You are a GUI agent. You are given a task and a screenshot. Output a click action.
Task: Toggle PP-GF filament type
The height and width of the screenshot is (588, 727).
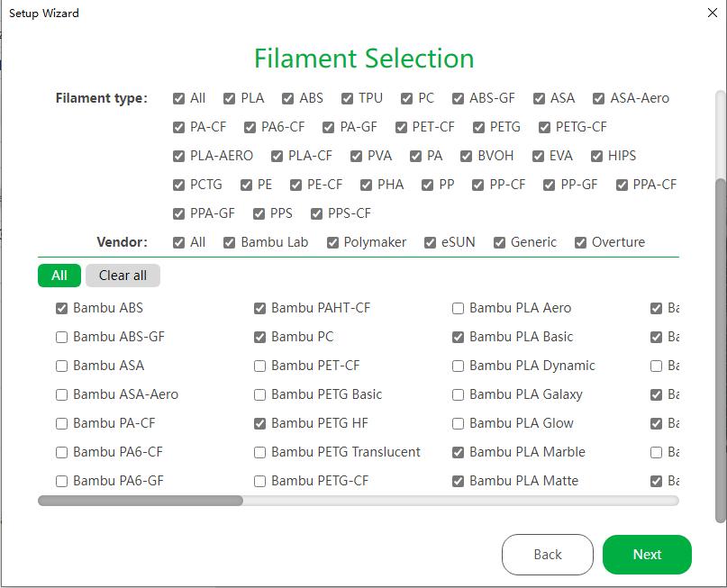coord(549,185)
